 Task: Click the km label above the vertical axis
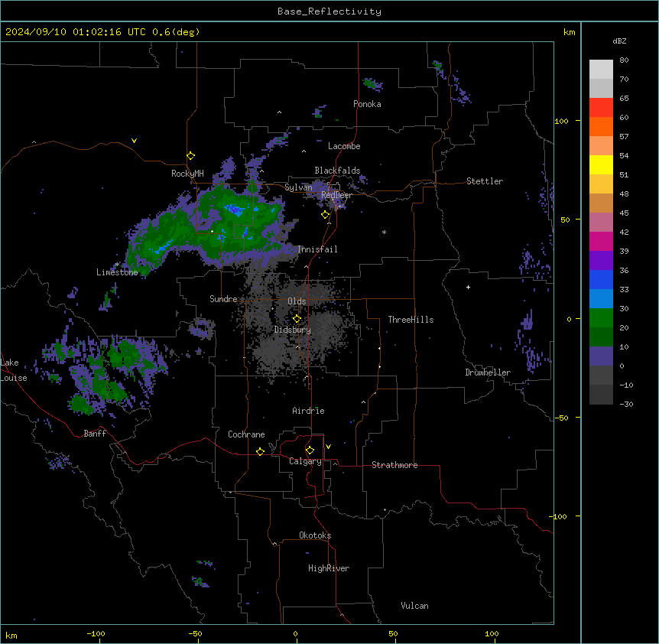(569, 32)
